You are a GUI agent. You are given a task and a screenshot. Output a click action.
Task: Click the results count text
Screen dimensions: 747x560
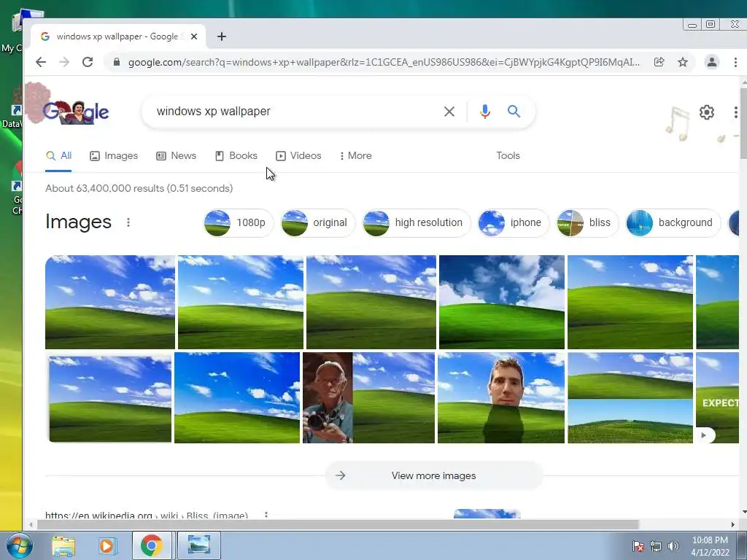tap(139, 188)
